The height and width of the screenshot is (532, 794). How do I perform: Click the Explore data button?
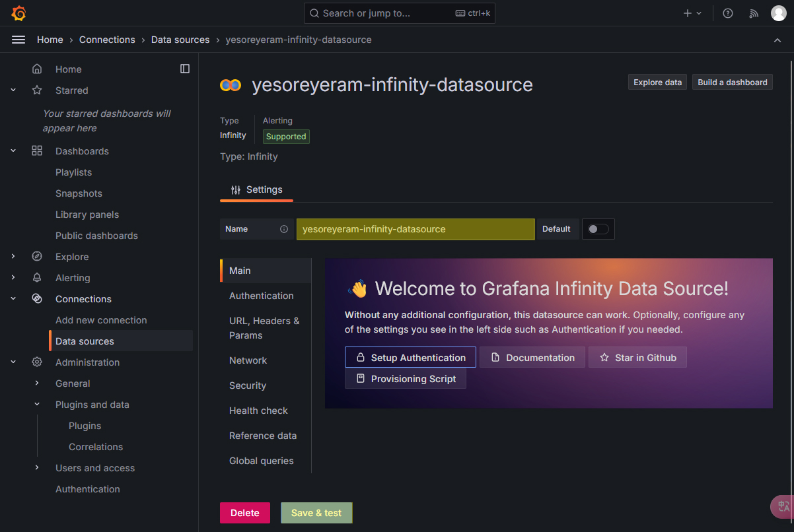(657, 83)
